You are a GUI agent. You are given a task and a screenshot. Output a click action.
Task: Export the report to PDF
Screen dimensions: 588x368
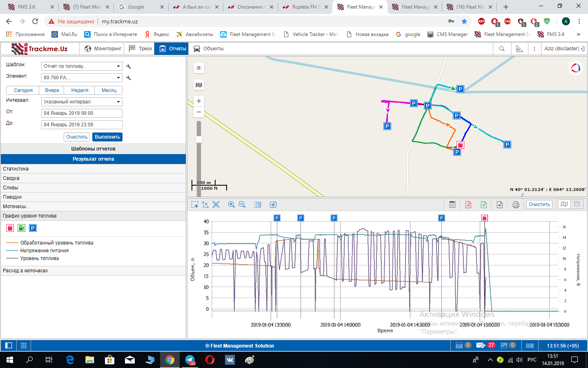tap(468, 204)
